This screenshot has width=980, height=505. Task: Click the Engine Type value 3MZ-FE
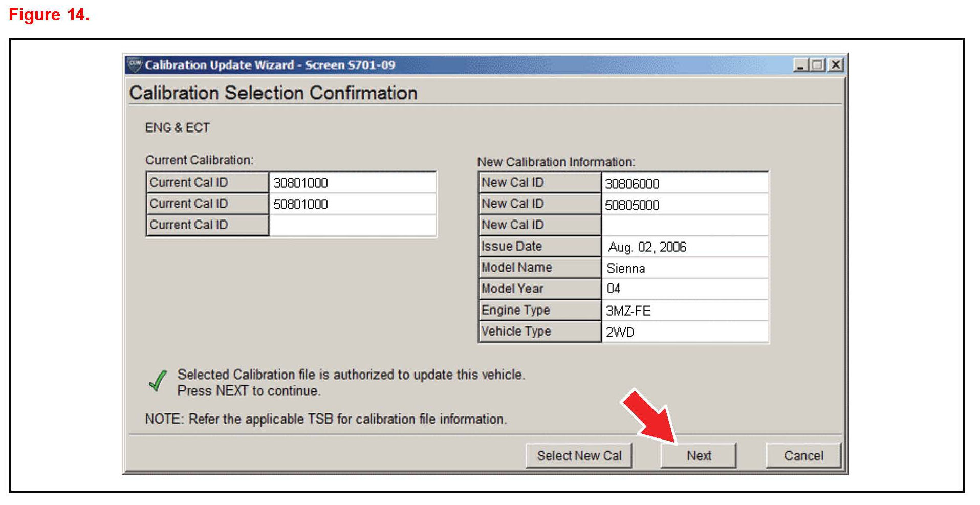coord(684,311)
